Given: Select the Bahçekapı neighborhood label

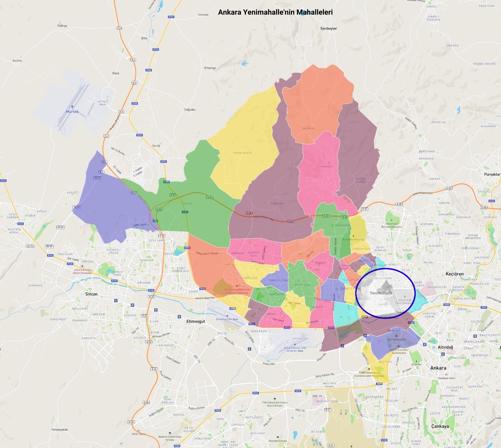Looking at the screenshot, I should point(259,331).
